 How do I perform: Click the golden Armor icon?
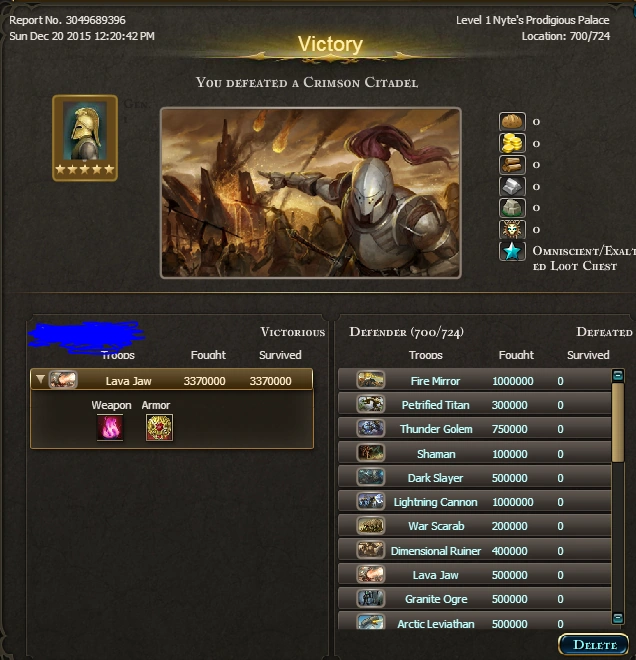[x=159, y=427]
